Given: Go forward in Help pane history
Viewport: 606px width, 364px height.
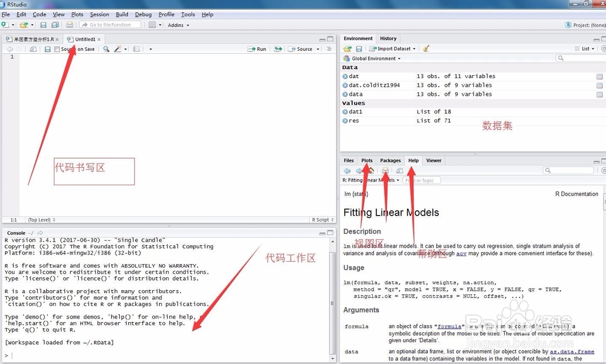Looking at the screenshot, I should coord(359,170).
